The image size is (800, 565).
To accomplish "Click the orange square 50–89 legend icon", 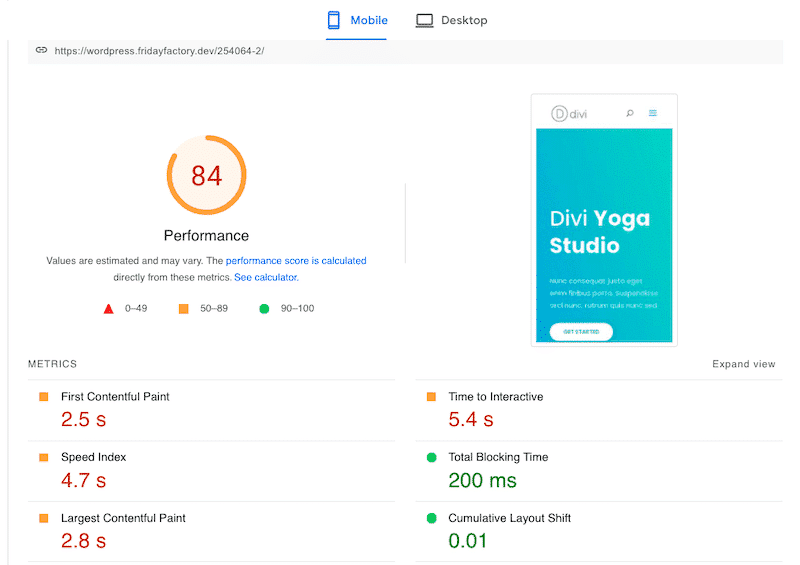I will [183, 309].
